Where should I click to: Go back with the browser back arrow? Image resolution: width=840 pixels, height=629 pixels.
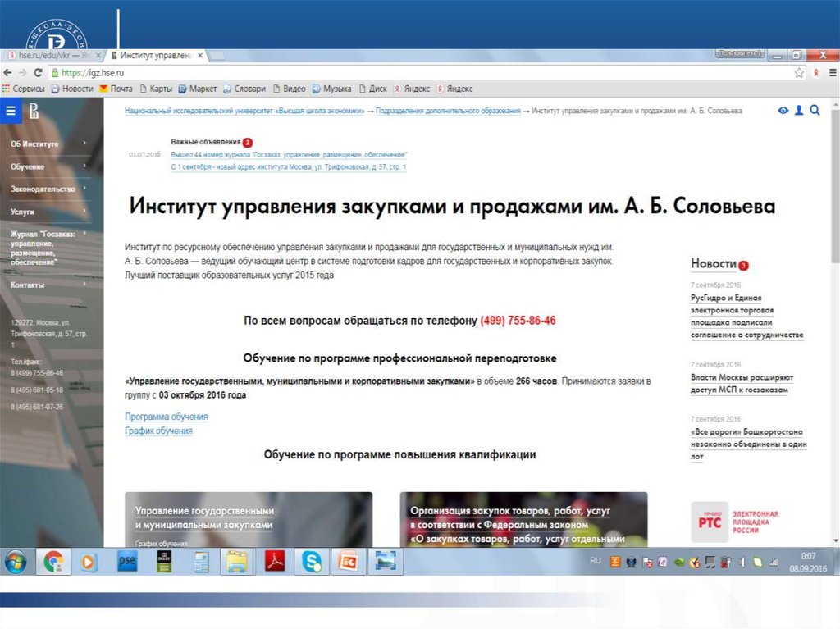[x=8, y=72]
